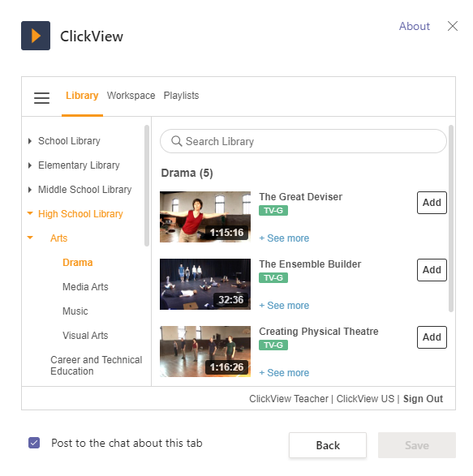The image size is (473, 476).
Task: Click the magnifier icon in Search Library
Action: [x=177, y=141]
